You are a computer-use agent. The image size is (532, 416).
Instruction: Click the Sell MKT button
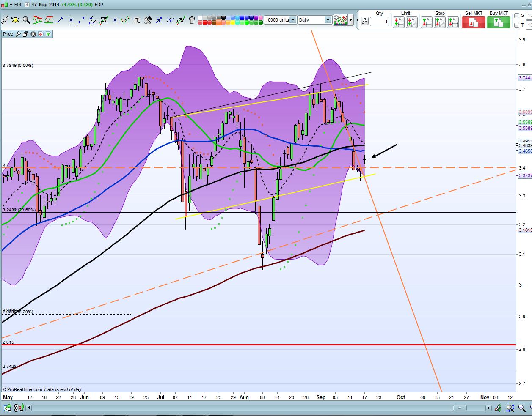coord(474,22)
